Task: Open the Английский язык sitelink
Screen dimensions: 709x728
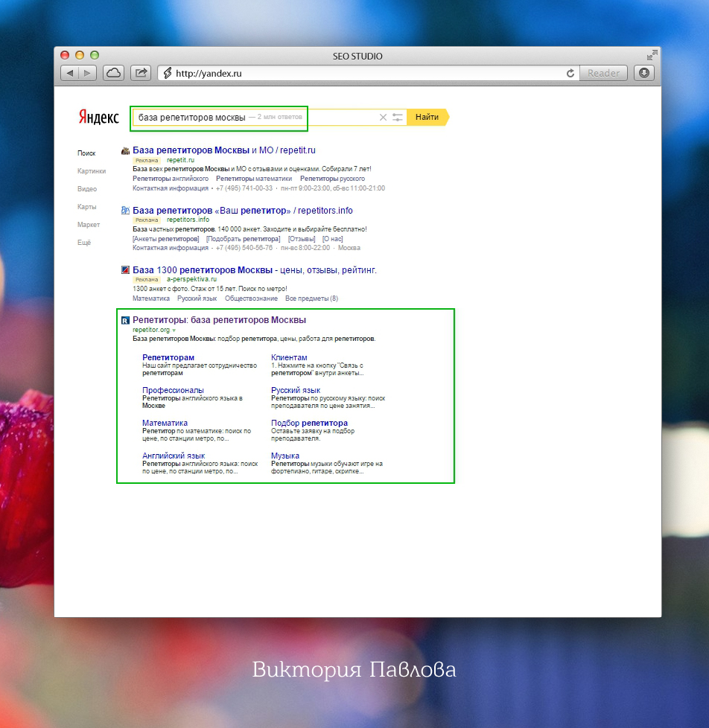Action: [174, 456]
